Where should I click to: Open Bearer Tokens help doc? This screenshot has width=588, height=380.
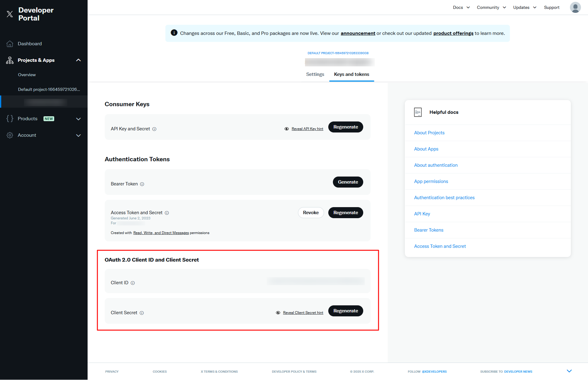click(428, 230)
